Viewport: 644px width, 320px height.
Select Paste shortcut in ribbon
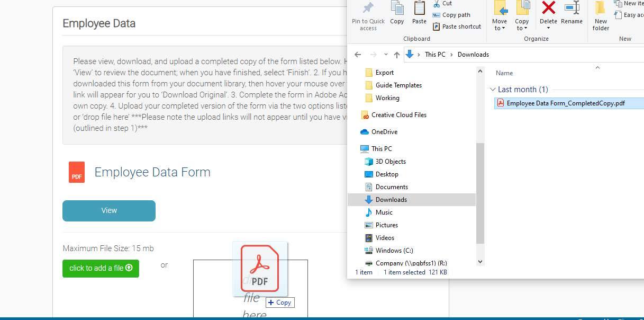[457, 26]
